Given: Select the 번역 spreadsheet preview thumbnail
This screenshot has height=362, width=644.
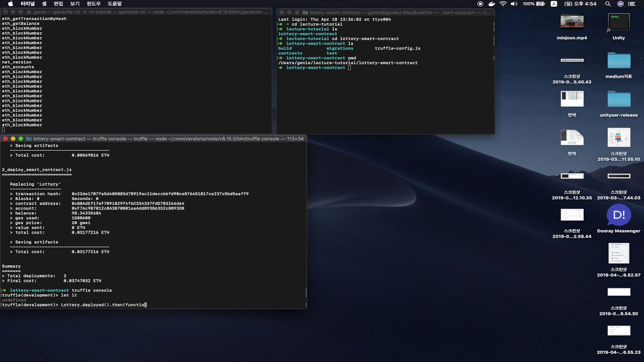Looking at the screenshot, I should click(x=572, y=99).
